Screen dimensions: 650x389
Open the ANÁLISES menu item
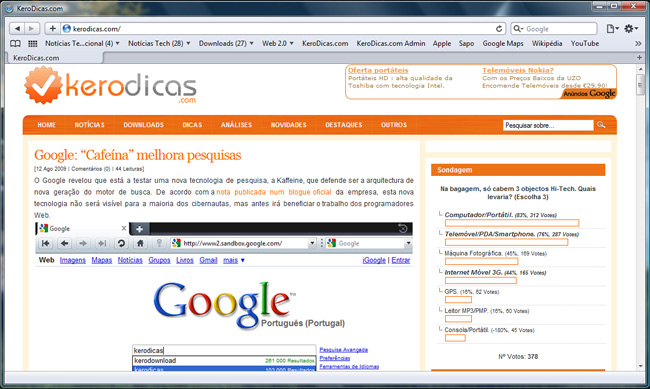click(236, 125)
